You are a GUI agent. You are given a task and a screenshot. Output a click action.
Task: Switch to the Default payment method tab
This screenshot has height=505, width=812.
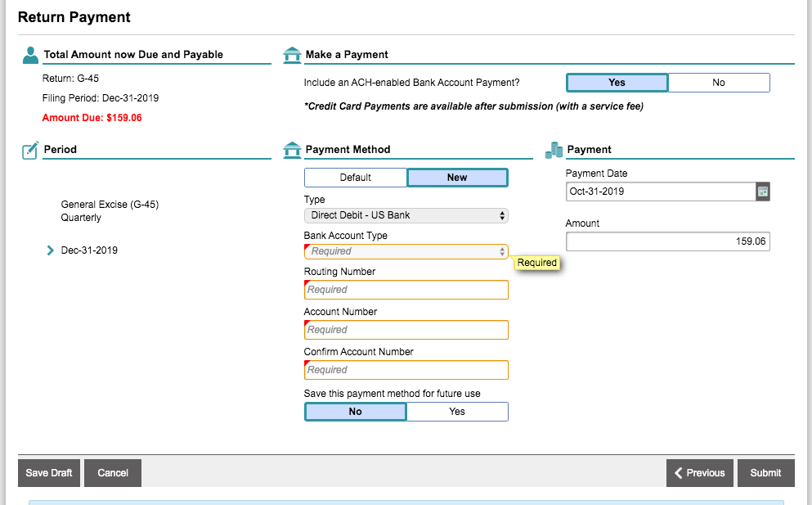(x=355, y=178)
